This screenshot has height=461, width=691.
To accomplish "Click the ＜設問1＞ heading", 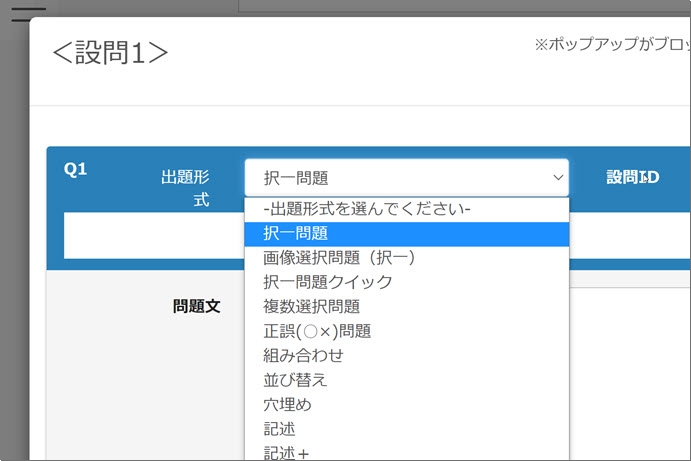I will 110,53.
